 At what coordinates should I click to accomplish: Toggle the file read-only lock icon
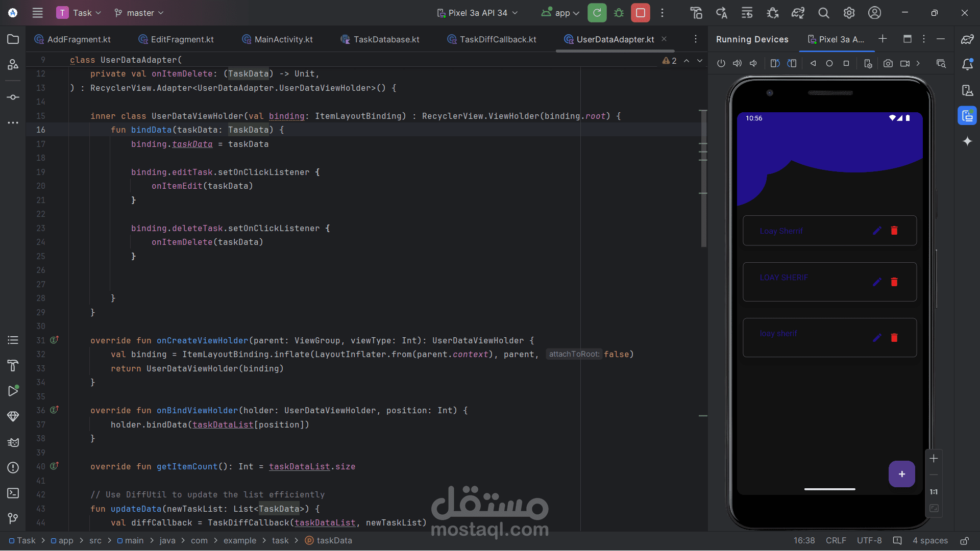(964, 541)
